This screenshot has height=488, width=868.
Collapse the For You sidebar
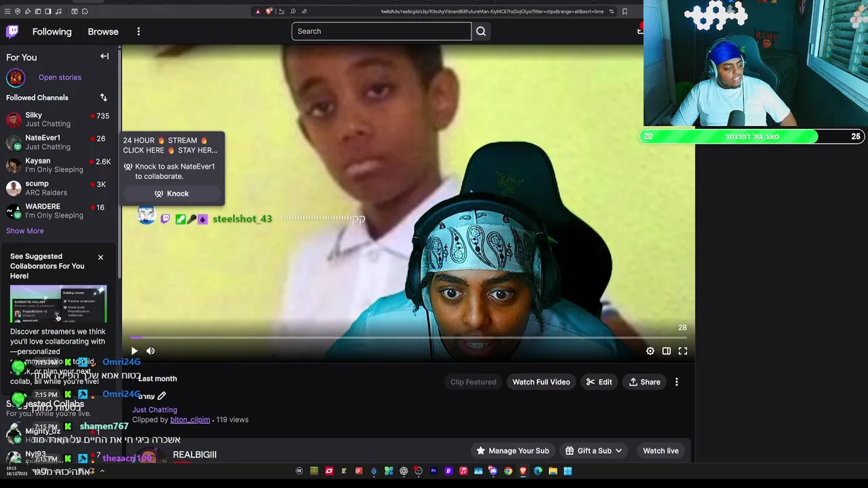click(x=104, y=56)
